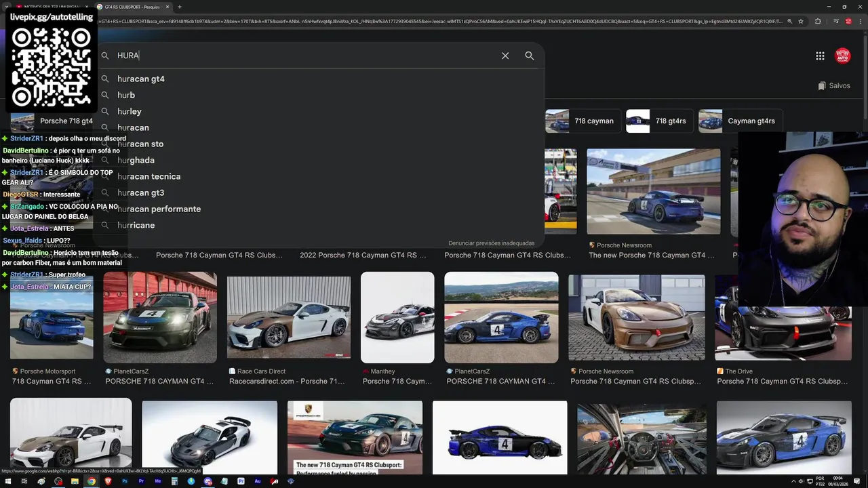Open the Racecarsdirect.com Porsche thumbnail
Image resolution: width=868 pixels, height=488 pixels.
pos(289,317)
